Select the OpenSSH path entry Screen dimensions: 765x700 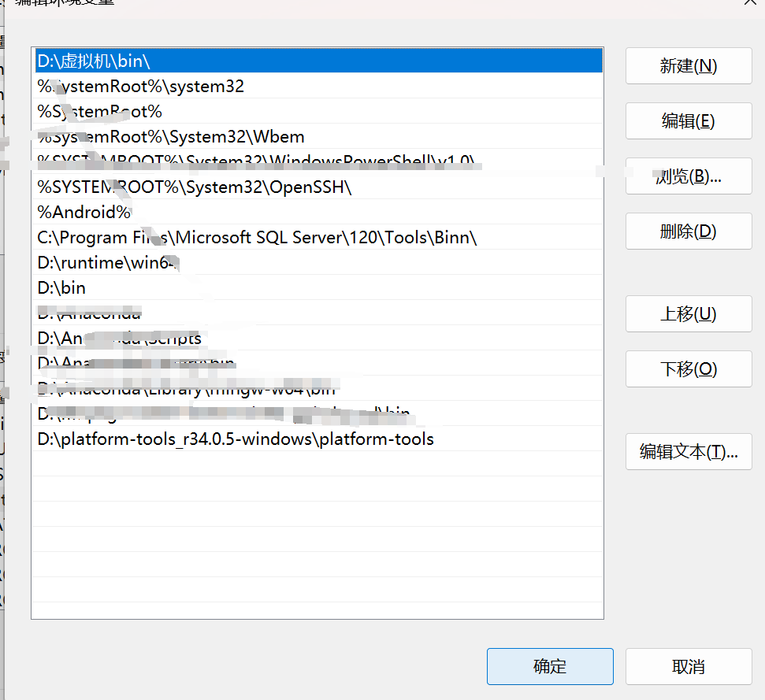236,187
